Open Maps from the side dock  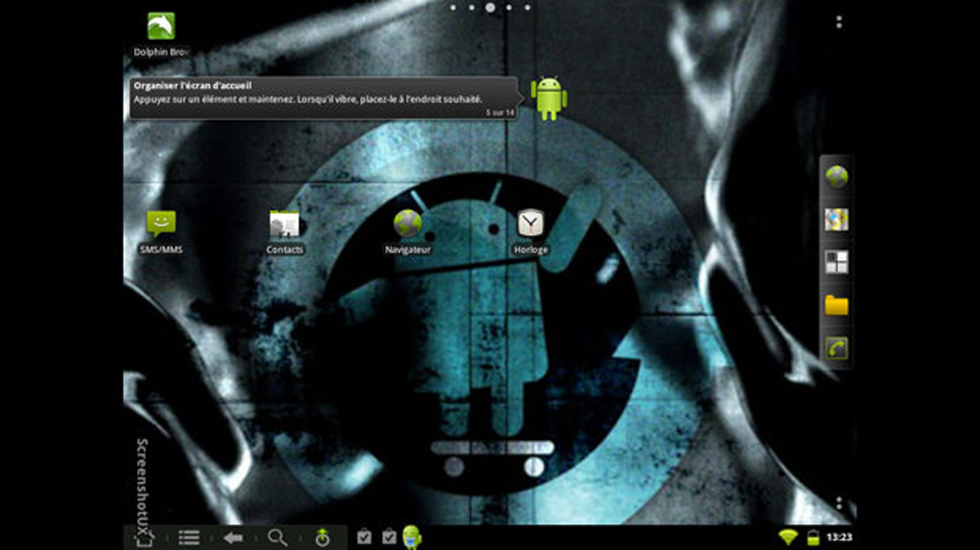[836, 220]
